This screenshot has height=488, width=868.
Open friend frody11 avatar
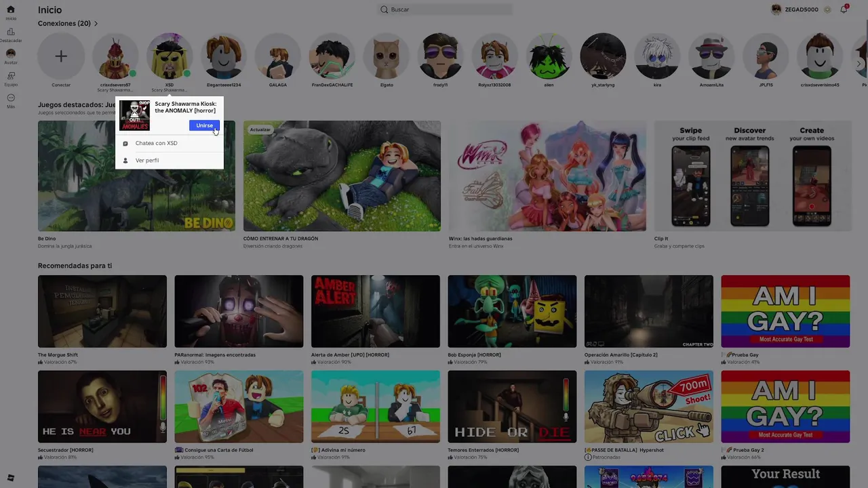point(441,56)
